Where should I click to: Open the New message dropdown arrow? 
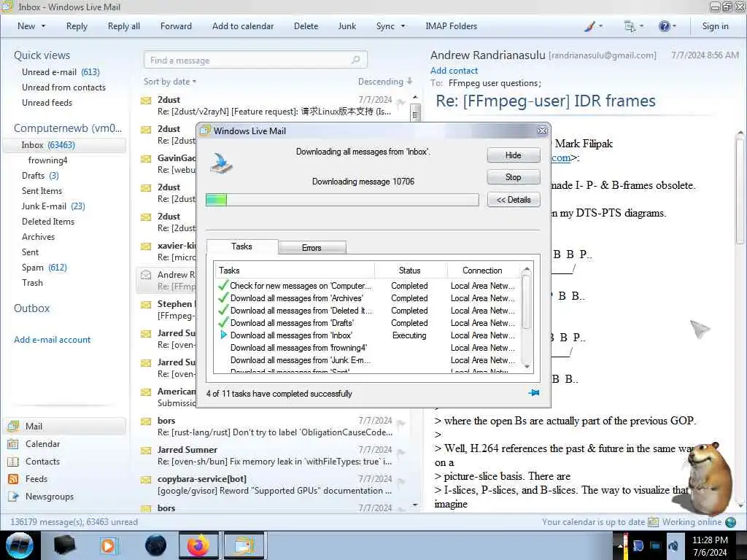[x=44, y=26]
